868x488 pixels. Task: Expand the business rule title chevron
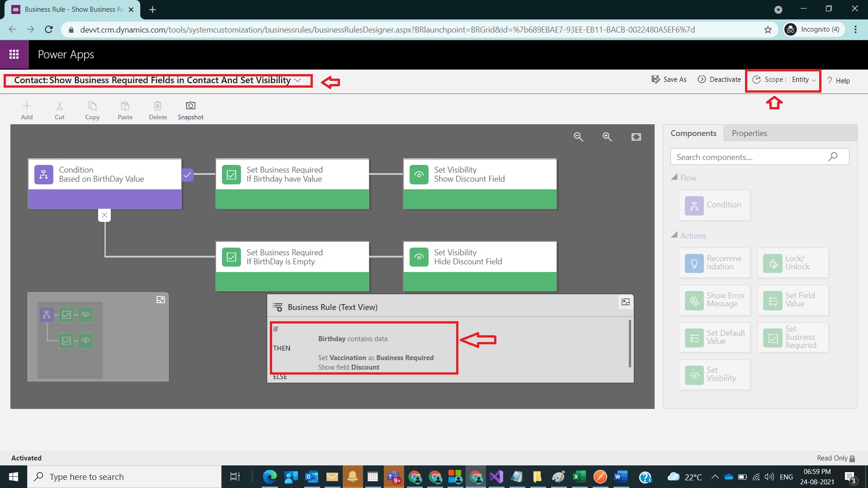[297, 80]
